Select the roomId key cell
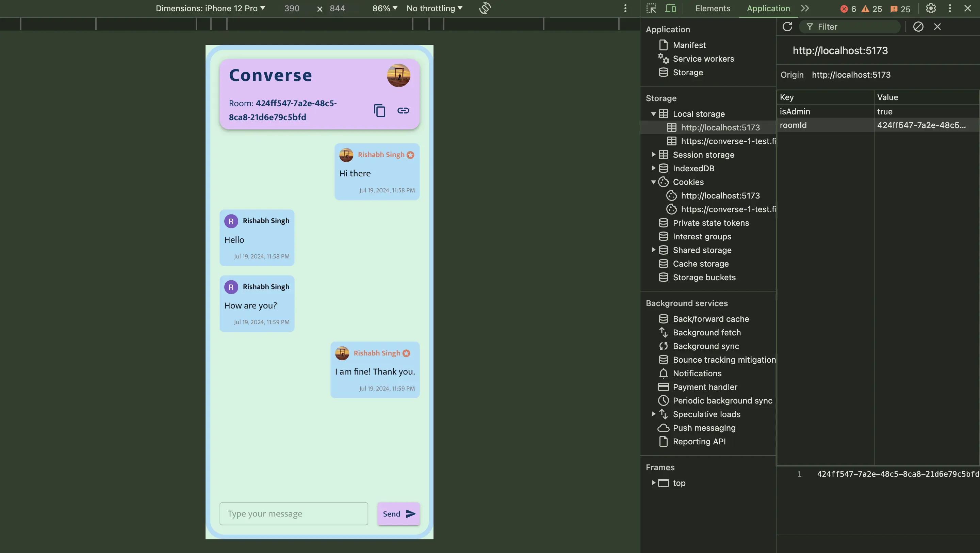 click(825, 125)
